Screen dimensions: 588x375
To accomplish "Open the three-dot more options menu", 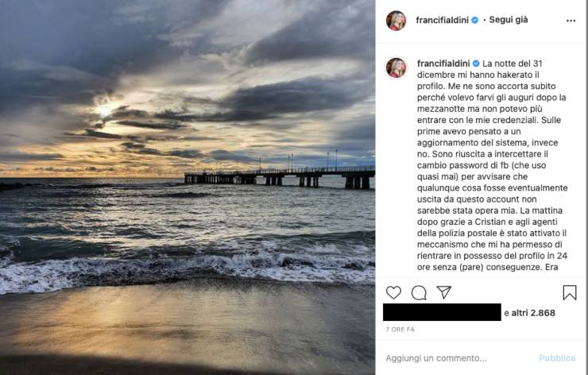I will 571,21.
